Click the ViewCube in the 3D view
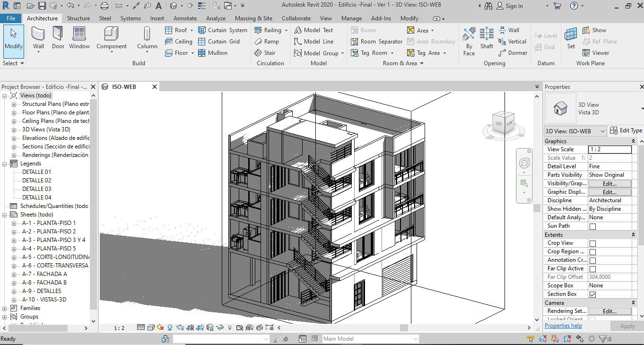Image resolution: width=644 pixels, height=345 pixels. coord(503,122)
